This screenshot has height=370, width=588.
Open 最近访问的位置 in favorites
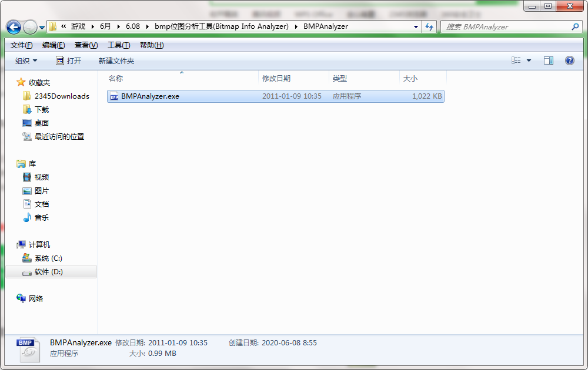pos(59,137)
